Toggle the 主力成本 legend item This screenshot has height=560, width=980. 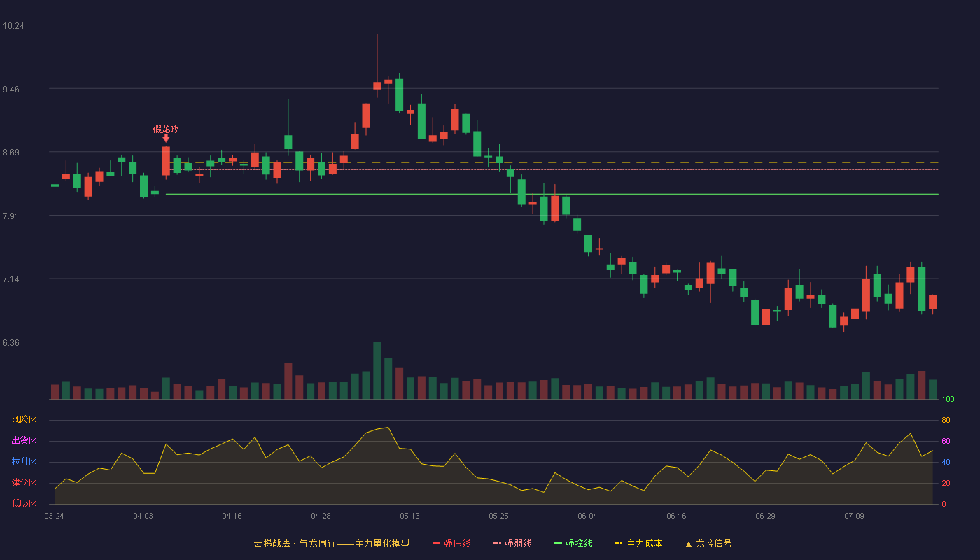point(638,543)
